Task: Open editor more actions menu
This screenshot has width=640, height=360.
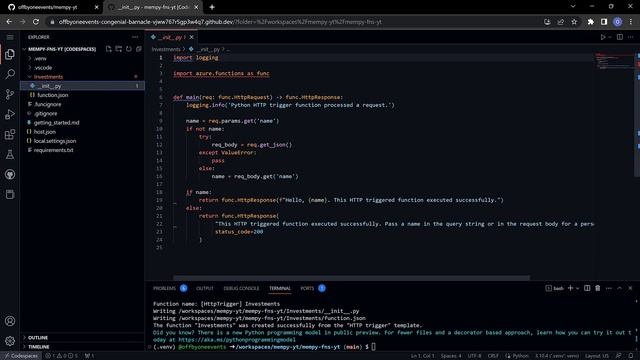Action: [x=631, y=37]
